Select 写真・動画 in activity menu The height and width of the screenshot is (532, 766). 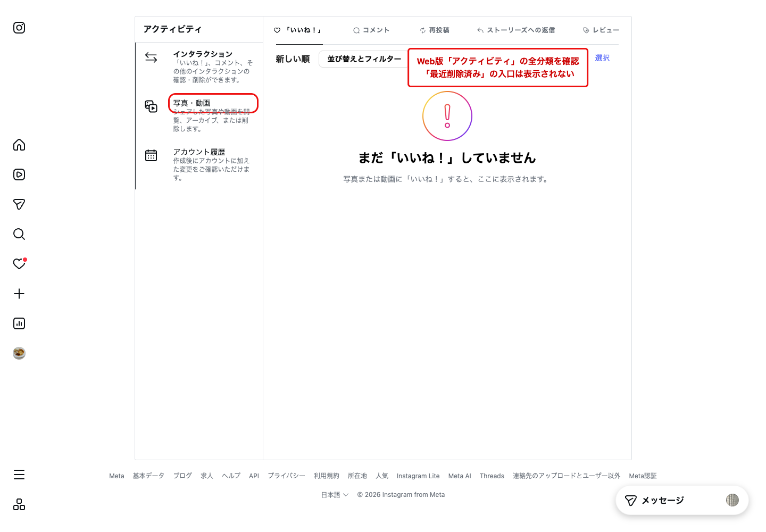click(199, 116)
